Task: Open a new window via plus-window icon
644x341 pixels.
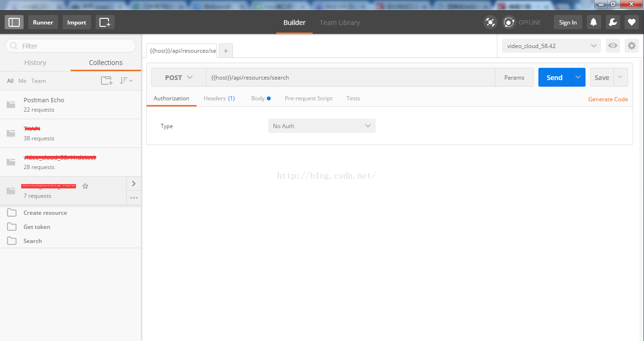Action: 105,22
